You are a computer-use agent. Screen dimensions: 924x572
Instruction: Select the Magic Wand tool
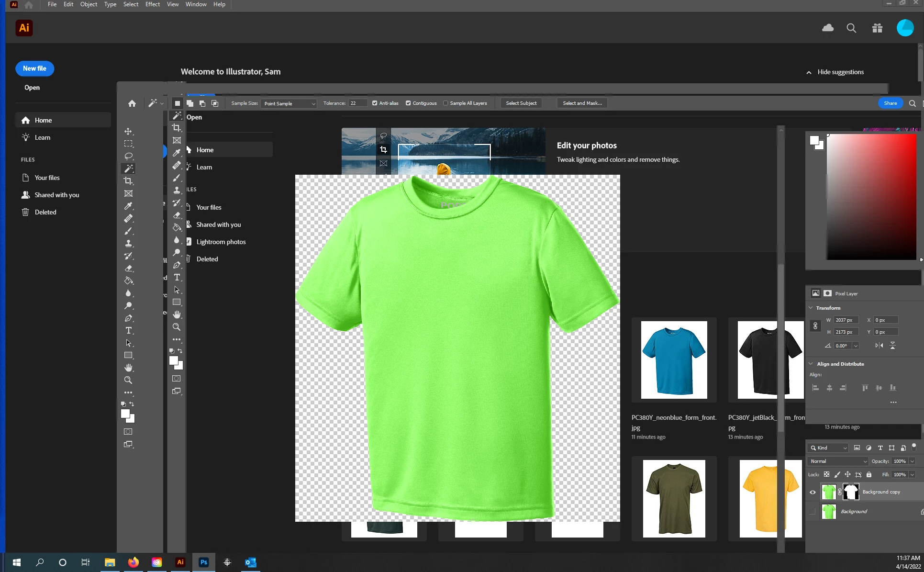click(x=128, y=168)
